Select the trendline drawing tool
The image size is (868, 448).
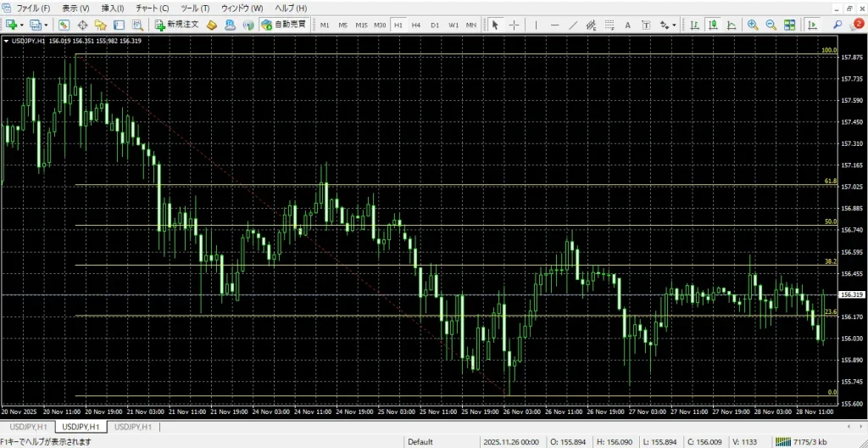pos(573,25)
